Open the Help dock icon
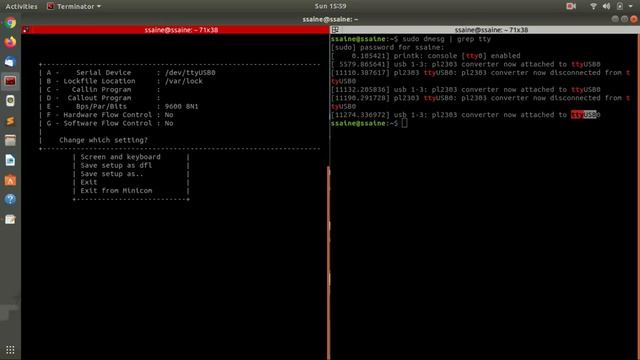 point(10,200)
